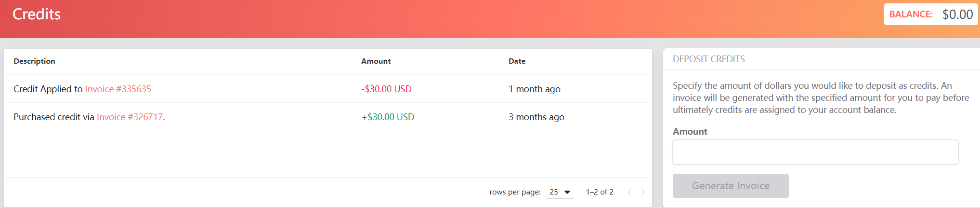This screenshot has height=208, width=980.
Task: Click the "1 month ago" date cell
Action: [x=534, y=89]
